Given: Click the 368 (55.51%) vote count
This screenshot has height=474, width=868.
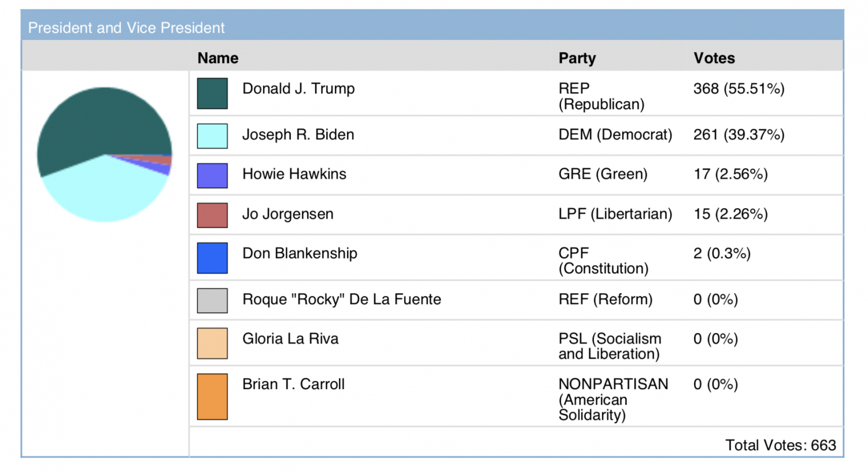Looking at the screenshot, I should [739, 88].
